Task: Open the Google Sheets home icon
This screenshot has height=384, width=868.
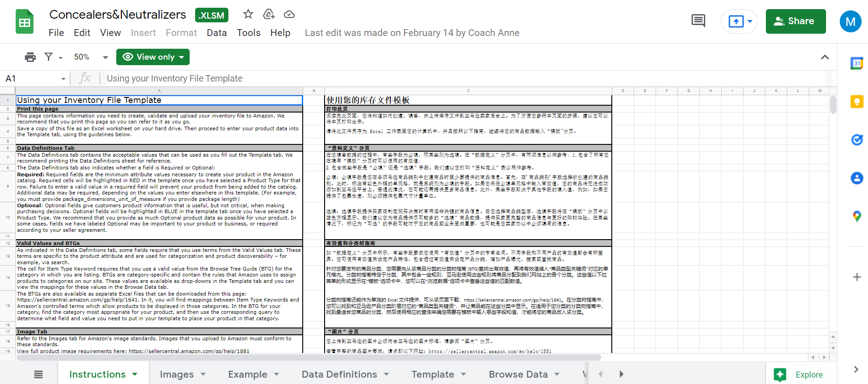Action: pyautogui.click(x=25, y=21)
